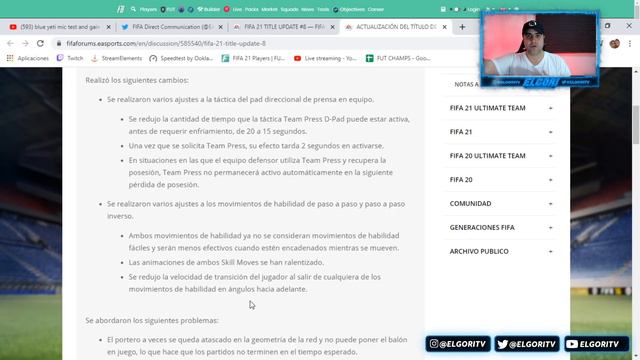Open Chrome three-dot menu

630,43
